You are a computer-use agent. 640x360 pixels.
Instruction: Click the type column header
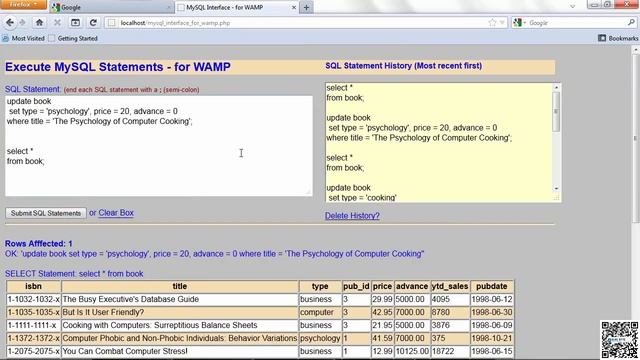tap(320, 287)
